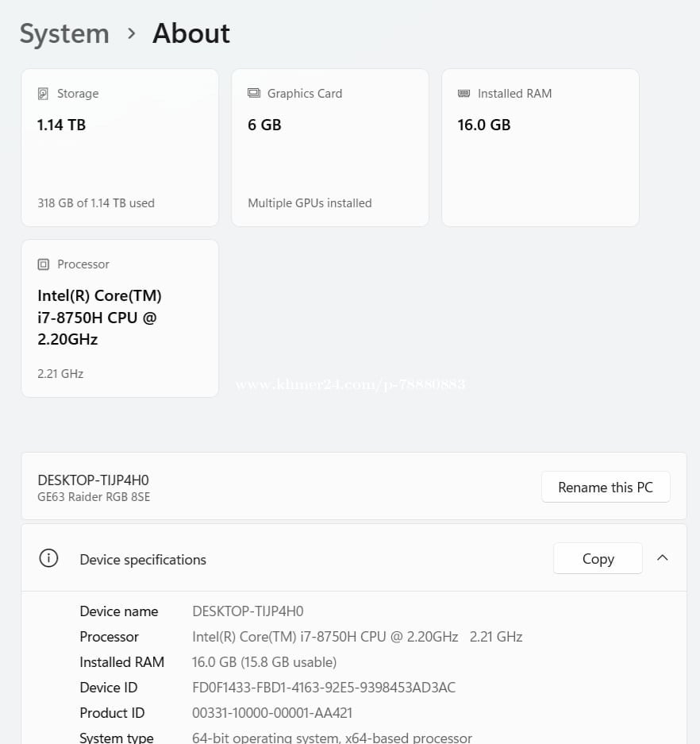Screen dimensions: 700x744
Task: Click the GE63 Raider RGB 8SE model label
Action: click(94, 497)
